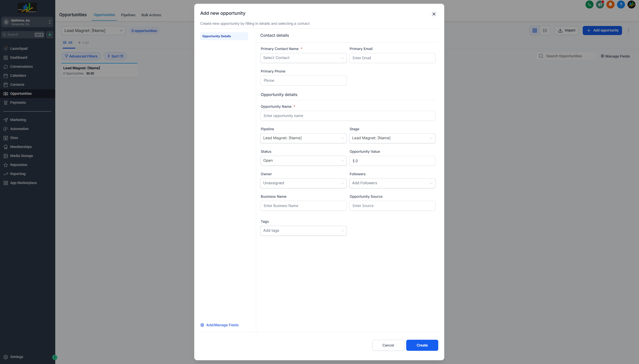Open the notifications bell icon
The height and width of the screenshot is (364, 639).
pos(610,4)
